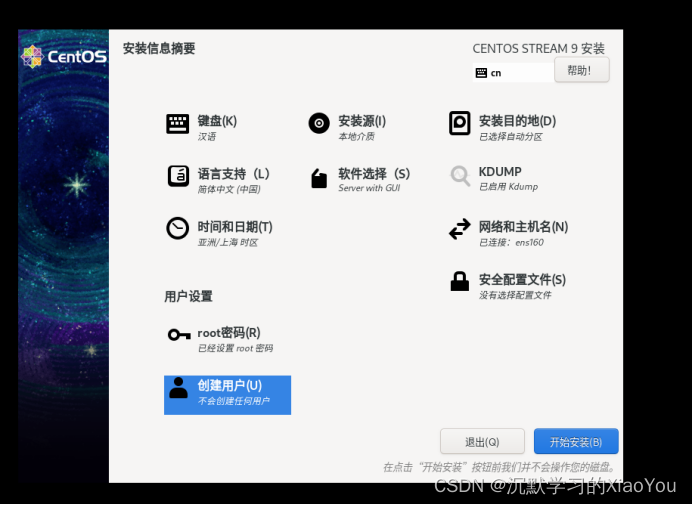Open 网络和主机名(N) network settings
This screenshot has width=692, height=505.
click(523, 227)
